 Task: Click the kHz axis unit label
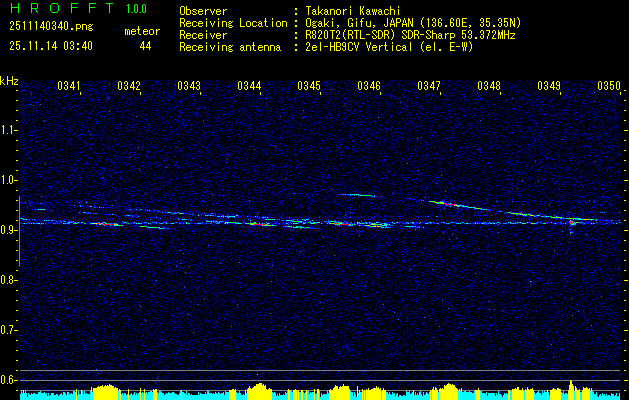click(x=9, y=80)
